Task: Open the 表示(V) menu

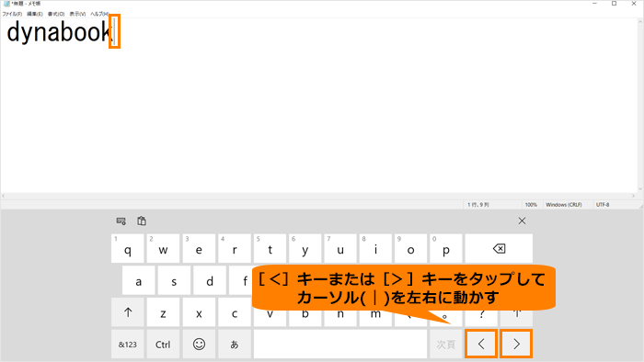Action: click(x=77, y=14)
